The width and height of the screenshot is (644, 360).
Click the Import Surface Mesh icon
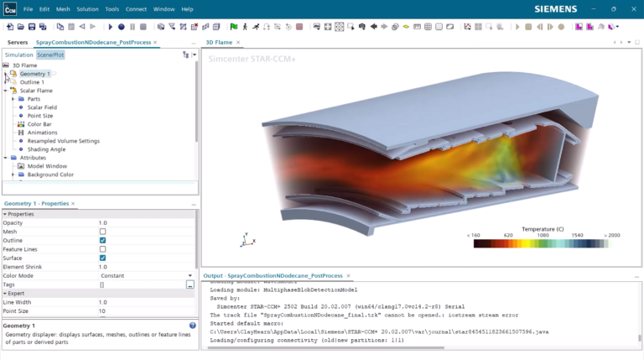[x=161, y=27]
